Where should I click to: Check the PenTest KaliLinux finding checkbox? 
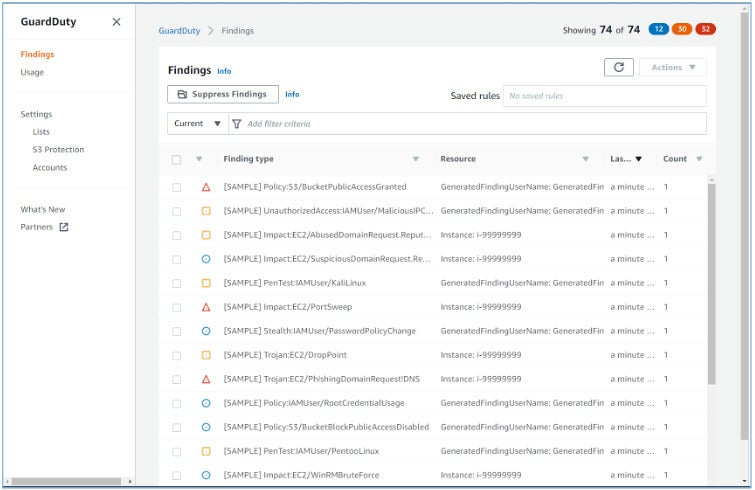click(x=177, y=284)
